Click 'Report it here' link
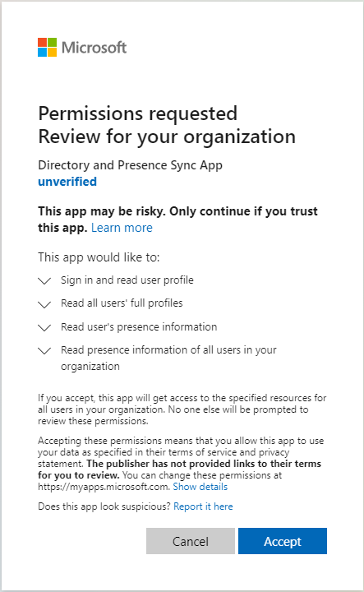364x592 pixels. (203, 506)
